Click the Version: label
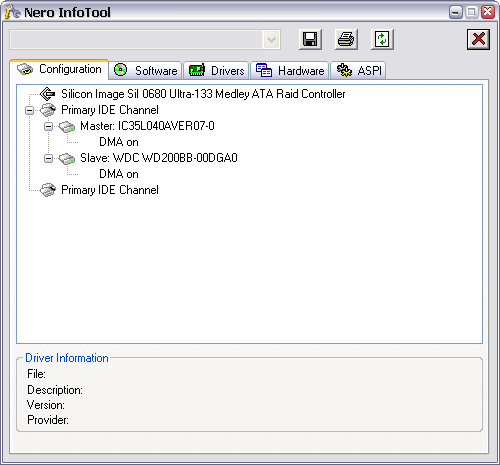This screenshot has height=465, width=500. (x=46, y=405)
